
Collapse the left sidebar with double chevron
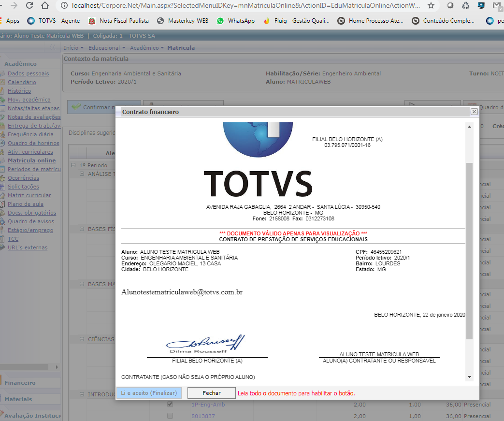(x=52, y=47)
